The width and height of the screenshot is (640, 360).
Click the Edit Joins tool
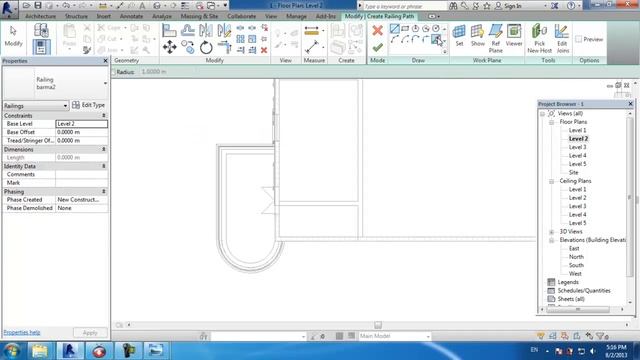coord(562,38)
